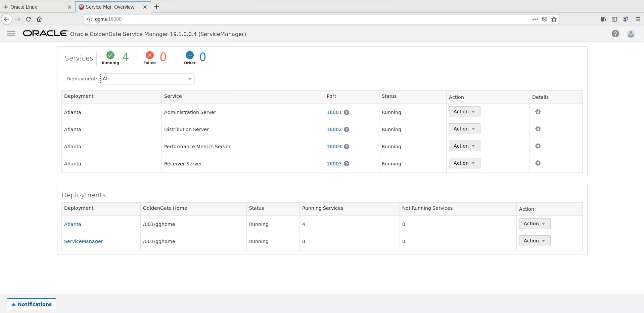The width and height of the screenshot is (644, 313).
Task: Open Action dropdown for Atlanta deployment
Action: [x=535, y=224]
